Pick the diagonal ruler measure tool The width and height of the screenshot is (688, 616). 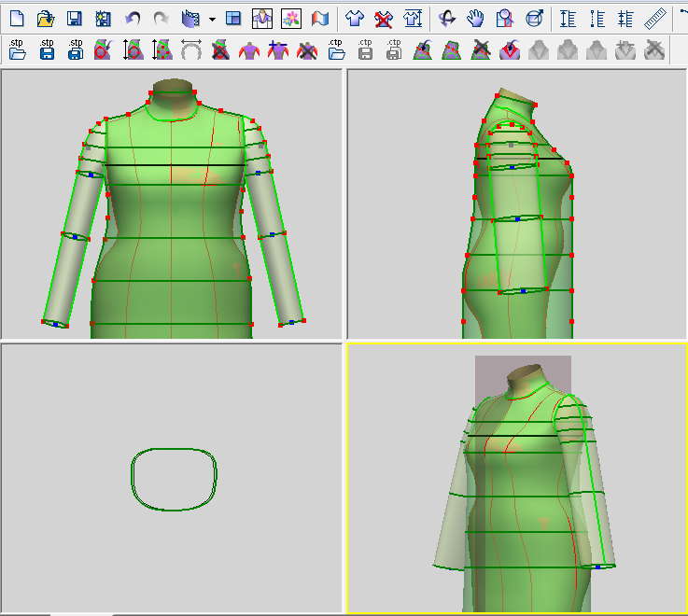coord(655,18)
